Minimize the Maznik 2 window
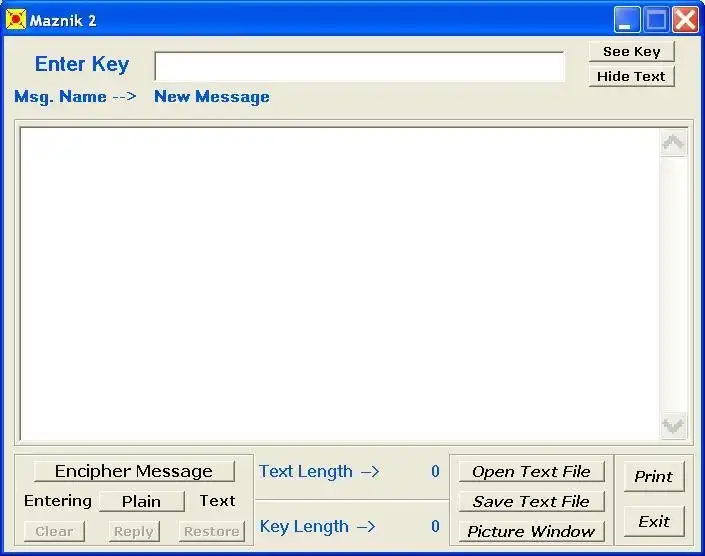This screenshot has height=556, width=705. 627,20
